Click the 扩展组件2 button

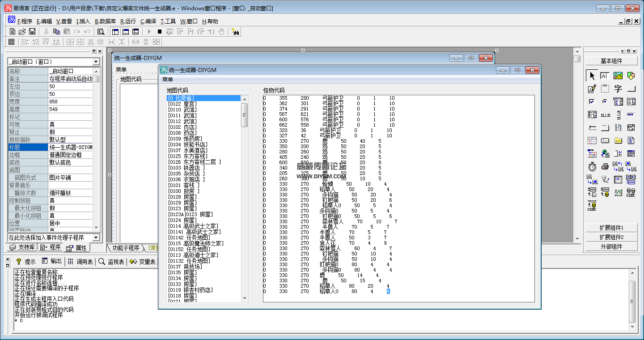tap(611, 237)
